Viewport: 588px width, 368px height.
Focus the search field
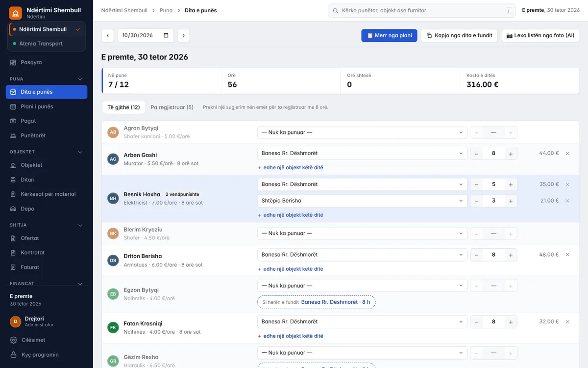(x=422, y=10)
